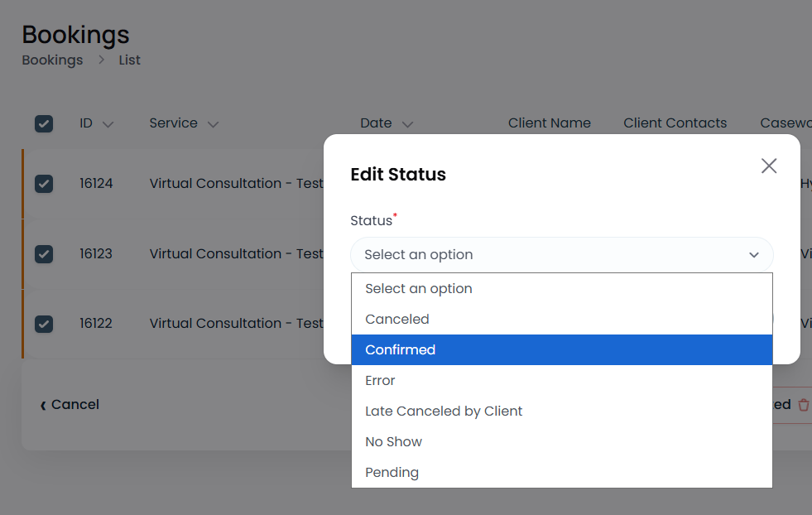812x515 pixels.
Task: Uncheck booking 16123 checkbox
Action: tap(44, 254)
